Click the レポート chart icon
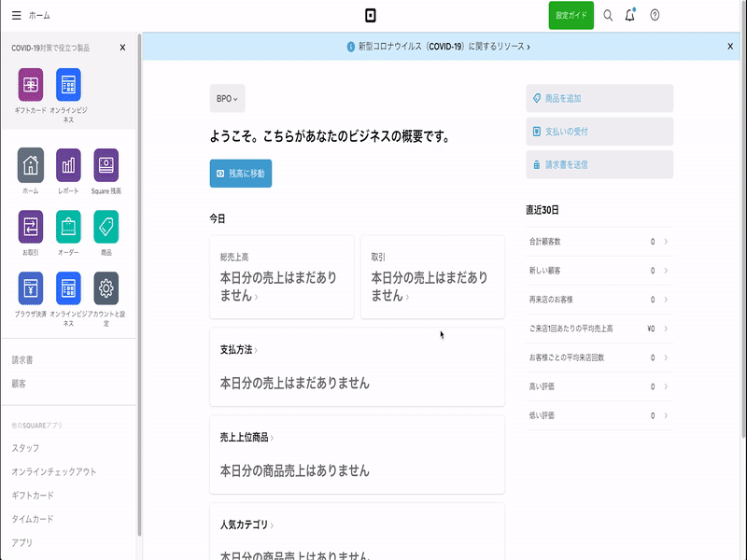The height and width of the screenshot is (560, 747). coord(68,165)
